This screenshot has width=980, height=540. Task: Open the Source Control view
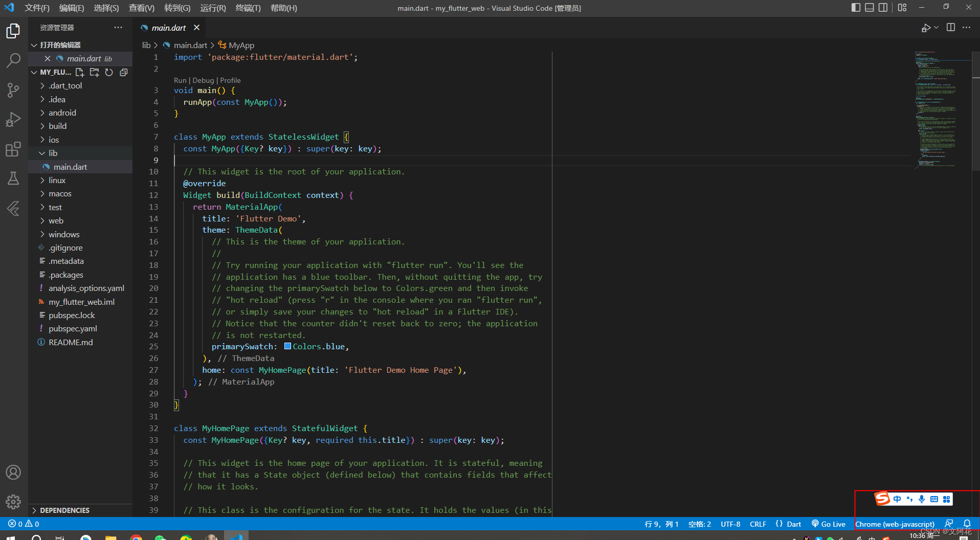[13, 90]
